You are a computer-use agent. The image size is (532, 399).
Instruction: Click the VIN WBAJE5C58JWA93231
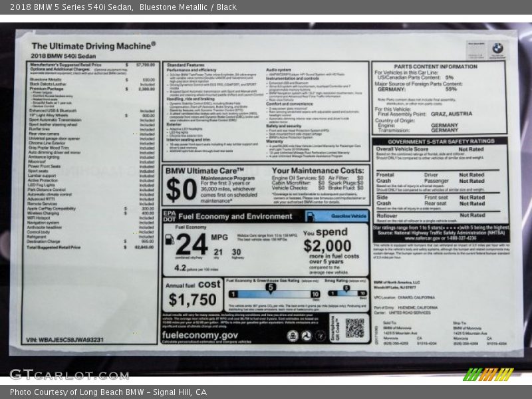65,340
